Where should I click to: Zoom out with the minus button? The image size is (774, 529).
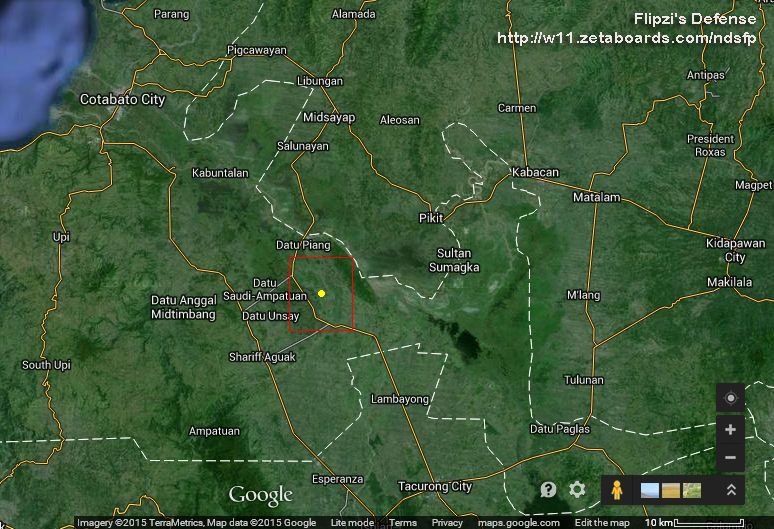point(730,458)
